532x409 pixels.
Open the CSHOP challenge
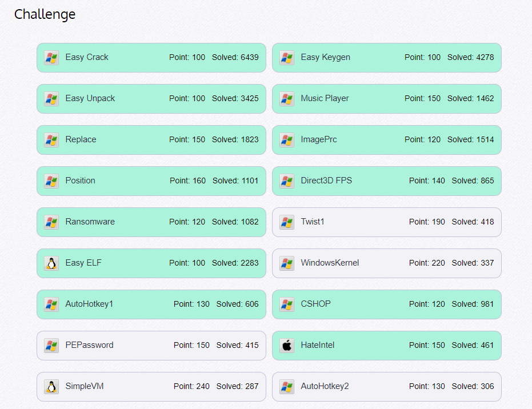tap(387, 304)
